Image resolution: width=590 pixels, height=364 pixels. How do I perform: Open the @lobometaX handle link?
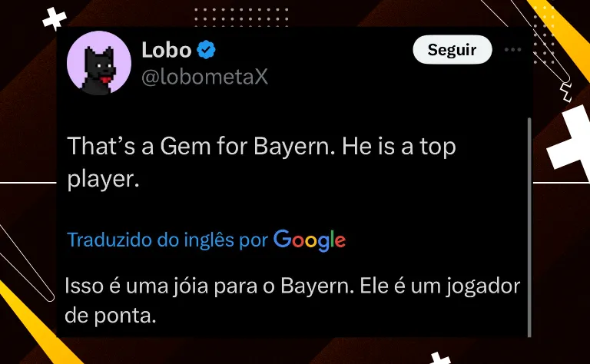pyautogui.click(x=204, y=77)
